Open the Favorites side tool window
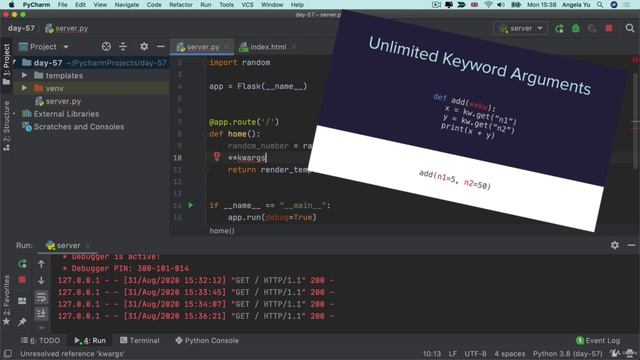The image size is (640, 360). point(6,300)
